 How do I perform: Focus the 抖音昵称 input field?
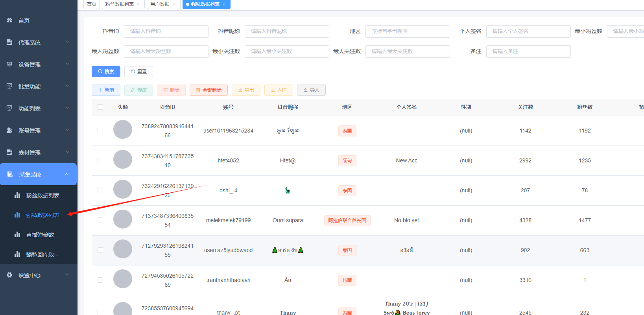(287, 31)
